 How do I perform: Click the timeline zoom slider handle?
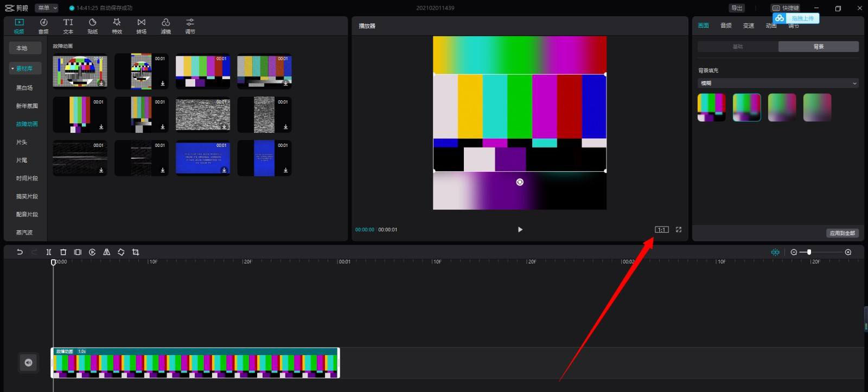pyautogui.click(x=809, y=252)
